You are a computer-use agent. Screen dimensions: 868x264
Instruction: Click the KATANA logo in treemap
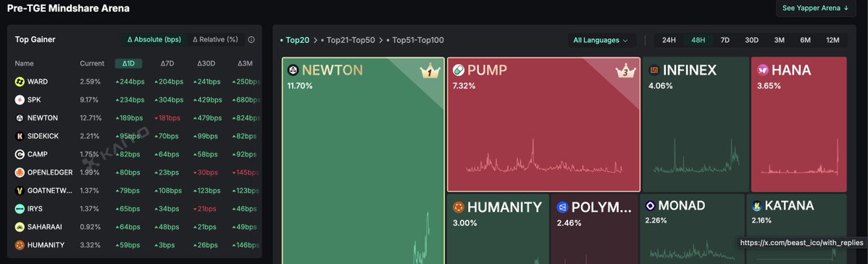coord(756,206)
